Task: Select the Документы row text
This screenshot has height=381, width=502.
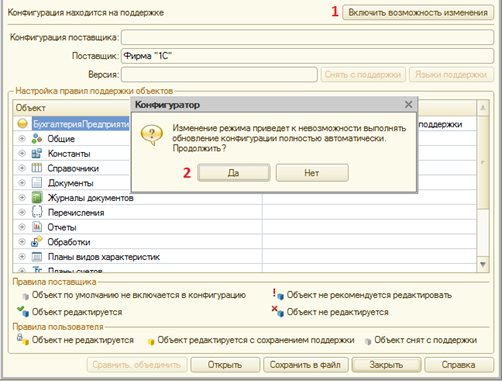Action: 70,183
